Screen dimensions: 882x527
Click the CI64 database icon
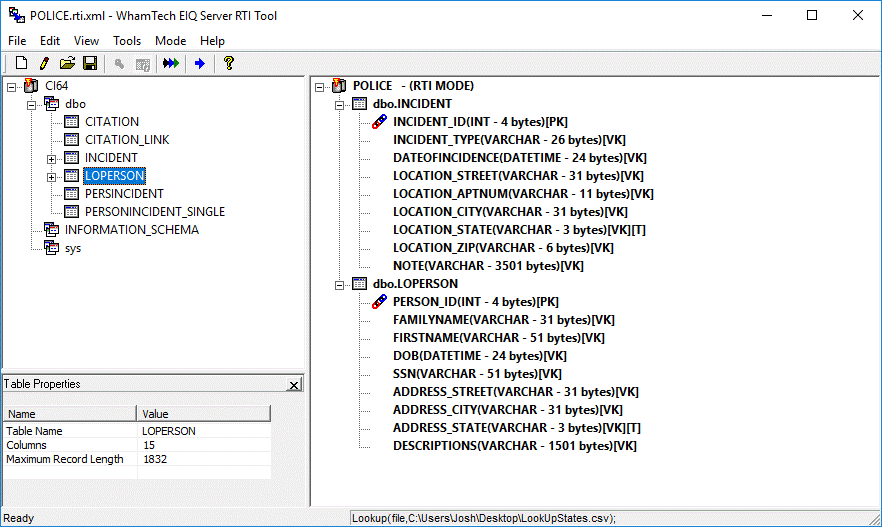pyautogui.click(x=32, y=85)
